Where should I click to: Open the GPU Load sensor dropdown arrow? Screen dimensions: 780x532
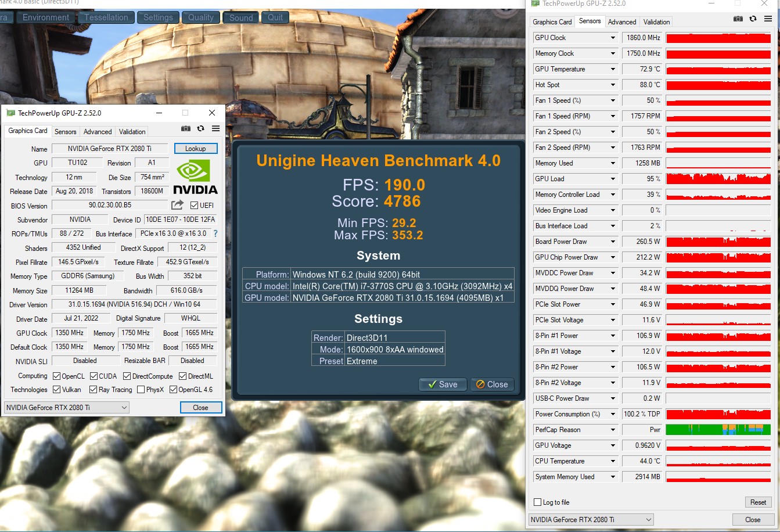[613, 179]
